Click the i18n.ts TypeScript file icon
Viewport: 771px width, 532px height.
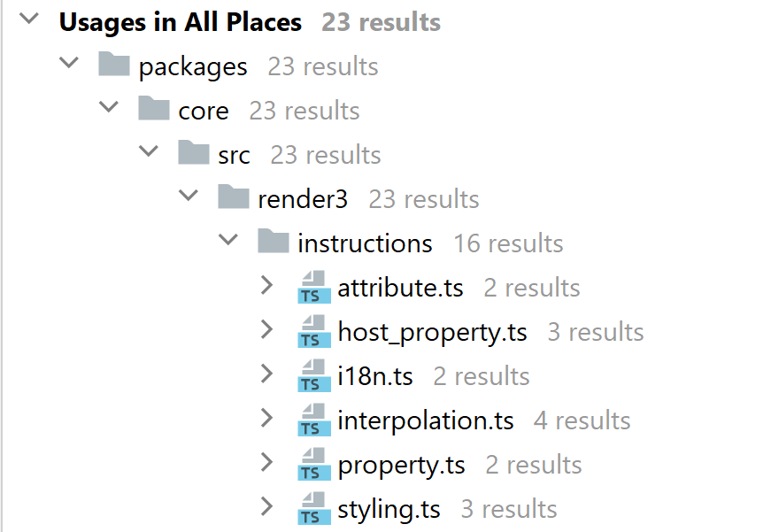(313, 375)
